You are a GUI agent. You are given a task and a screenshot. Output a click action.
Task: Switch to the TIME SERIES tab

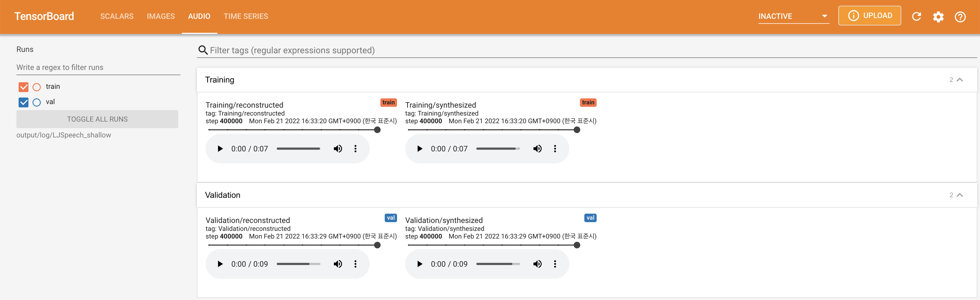point(246,16)
